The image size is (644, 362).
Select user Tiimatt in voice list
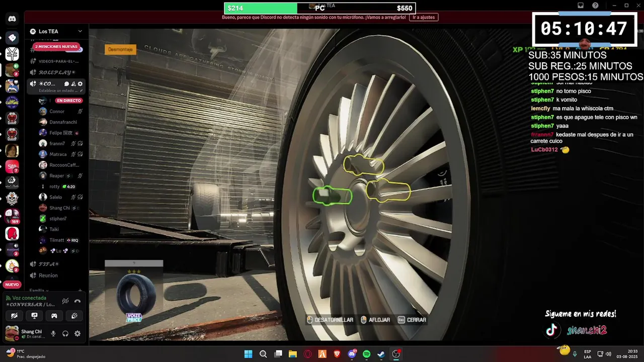[60, 240]
